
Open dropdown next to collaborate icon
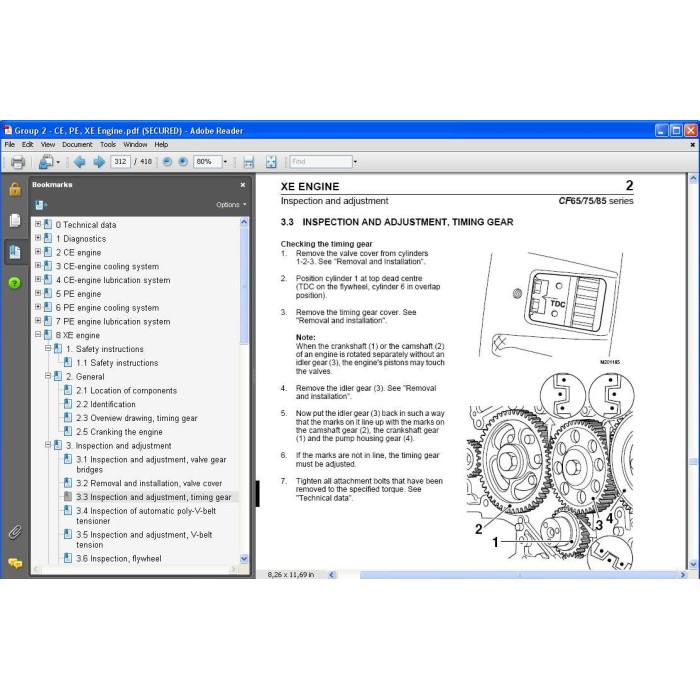[58, 162]
